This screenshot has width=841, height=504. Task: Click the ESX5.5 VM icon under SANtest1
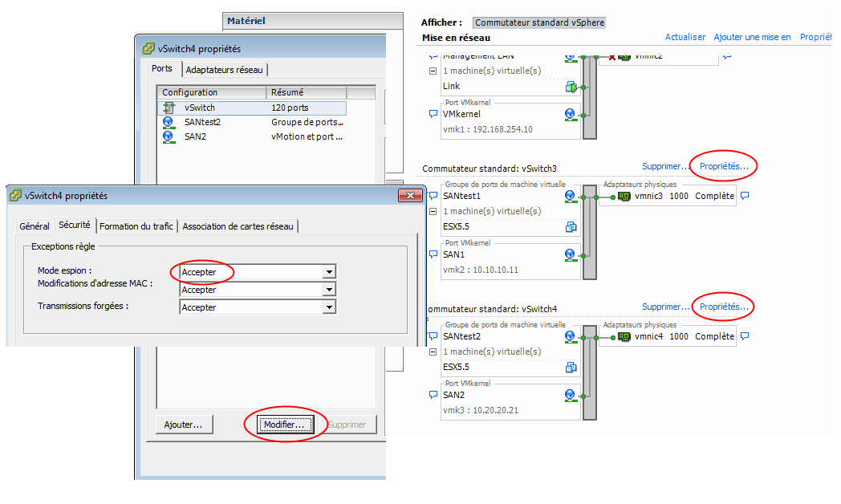[x=571, y=227]
